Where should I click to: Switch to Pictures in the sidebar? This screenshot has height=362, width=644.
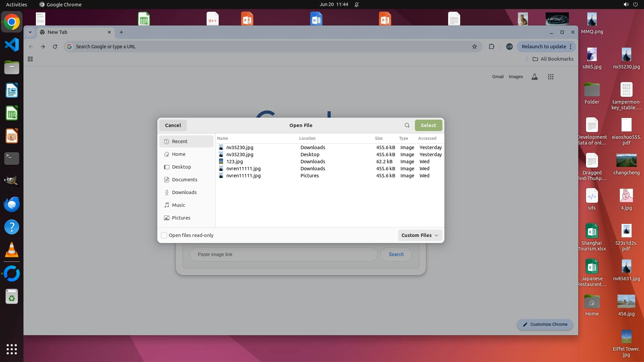[181, 218]
